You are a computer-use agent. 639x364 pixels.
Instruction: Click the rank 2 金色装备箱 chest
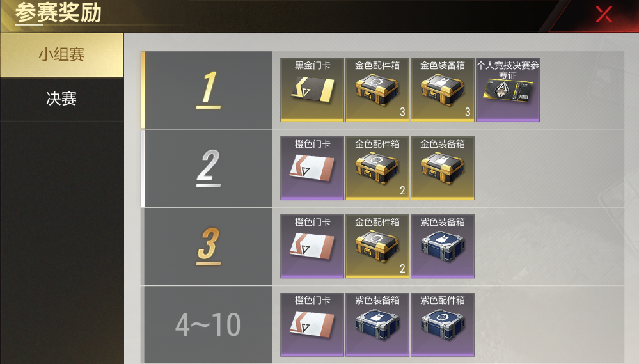point(443,168)
